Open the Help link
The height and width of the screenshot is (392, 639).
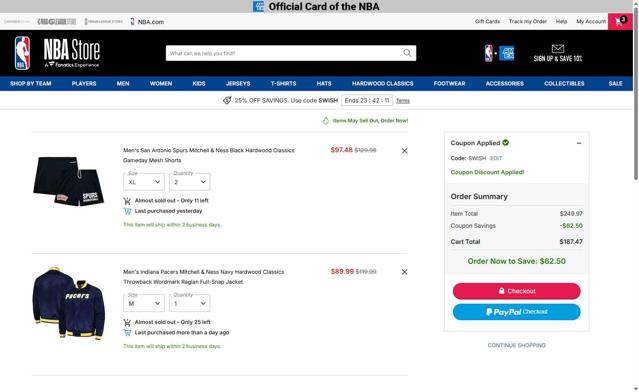coord(562,22)
